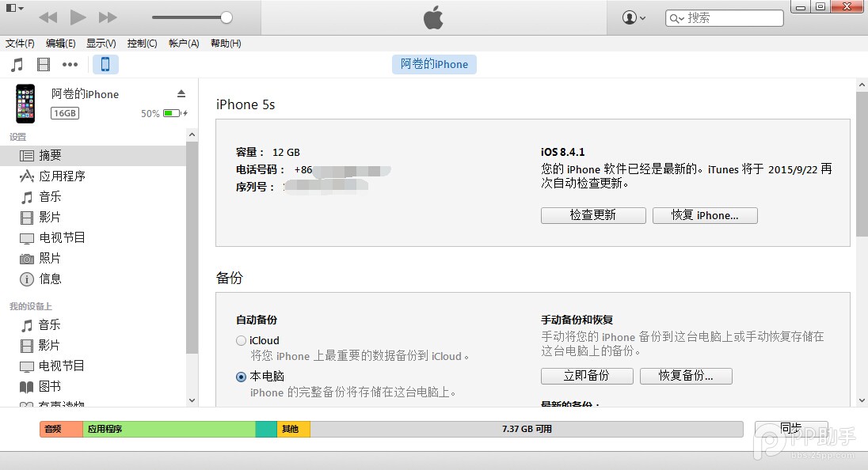Screen dimensions: 868x470
Task: Click 检查更新 button
Action: [593, 215]
